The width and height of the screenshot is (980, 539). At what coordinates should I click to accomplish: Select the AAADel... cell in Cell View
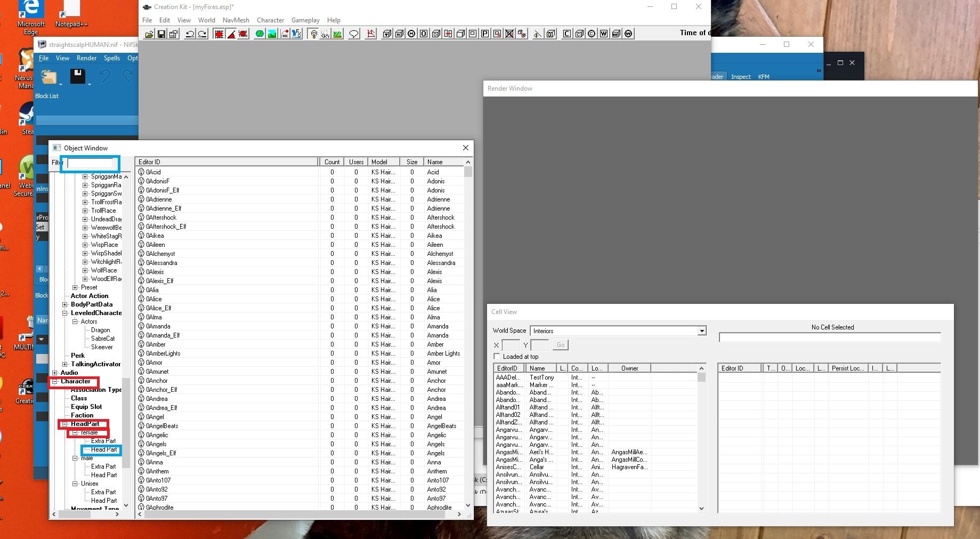[508, 377]
